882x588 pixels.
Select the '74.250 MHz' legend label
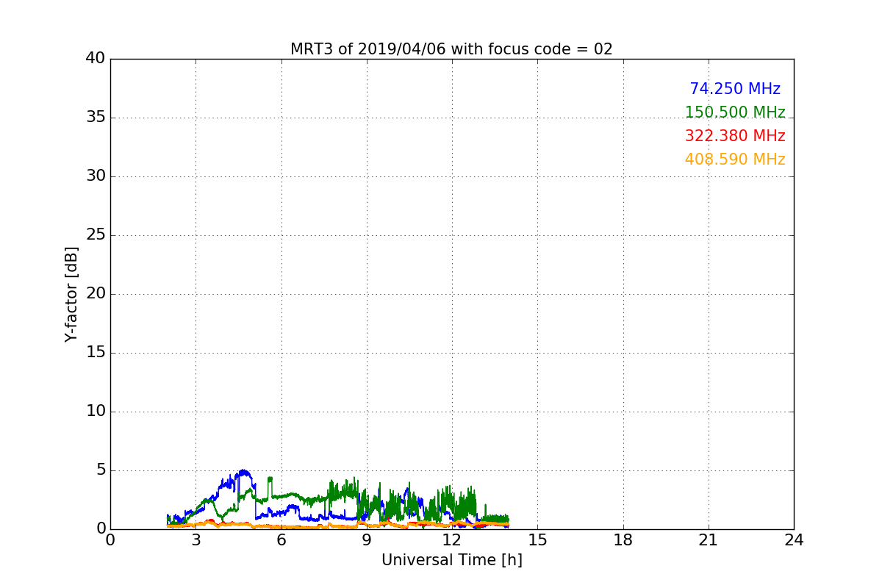click(x=735, y=89)
